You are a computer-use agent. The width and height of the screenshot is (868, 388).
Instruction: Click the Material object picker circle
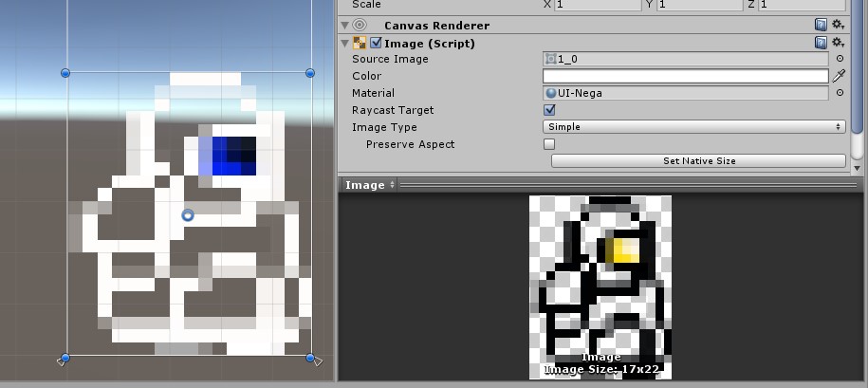840,93
